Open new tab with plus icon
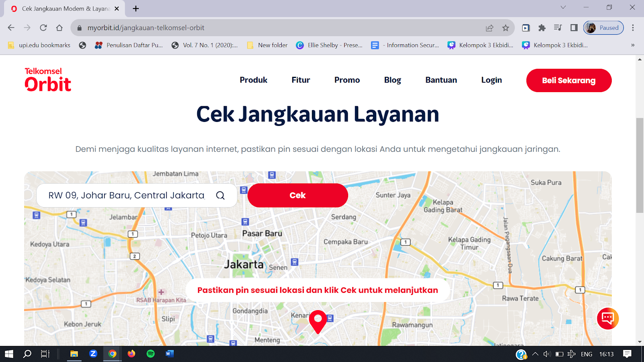The height and width of the screenshot is (362, 644). [136, 8]
